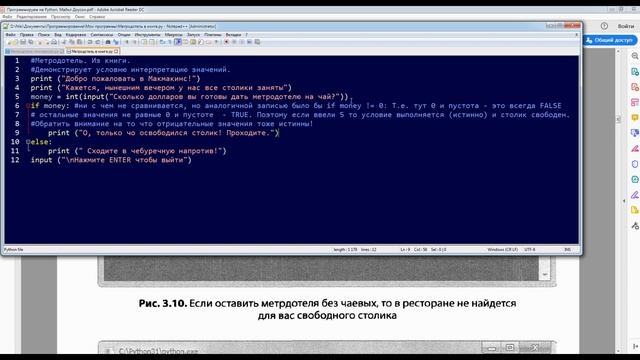Toggle Synchronize Vertical Scrolling toolbar button

coord(144,42)
